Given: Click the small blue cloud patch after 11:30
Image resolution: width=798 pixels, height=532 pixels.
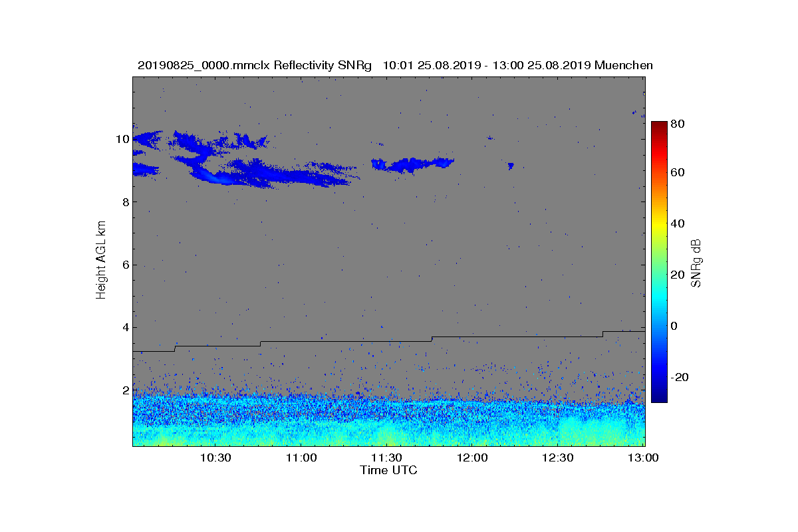Looking at the screenshot, I should (x=412, y=164).
